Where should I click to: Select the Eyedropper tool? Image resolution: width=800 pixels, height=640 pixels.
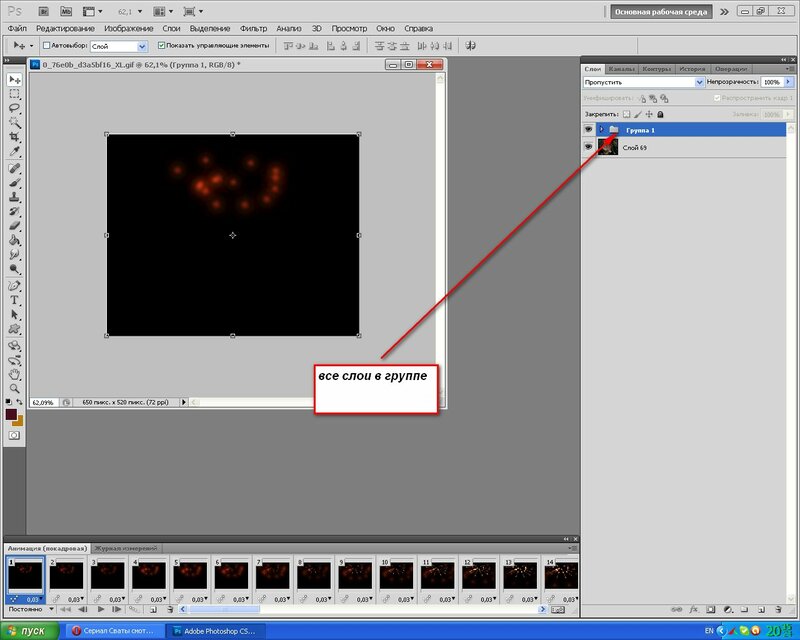tap(14, 151)
